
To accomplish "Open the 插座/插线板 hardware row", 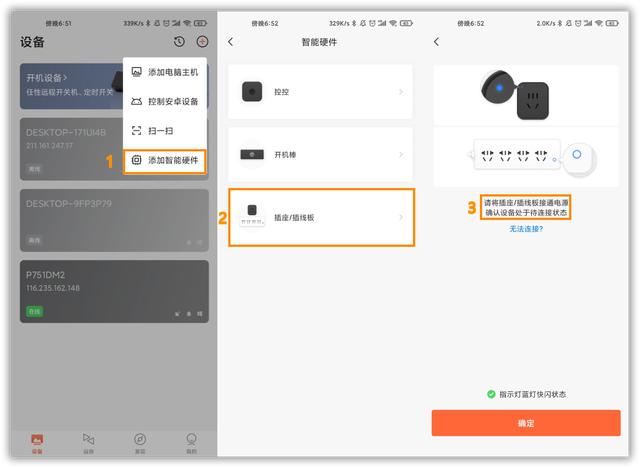I will [x=322, y=217].
